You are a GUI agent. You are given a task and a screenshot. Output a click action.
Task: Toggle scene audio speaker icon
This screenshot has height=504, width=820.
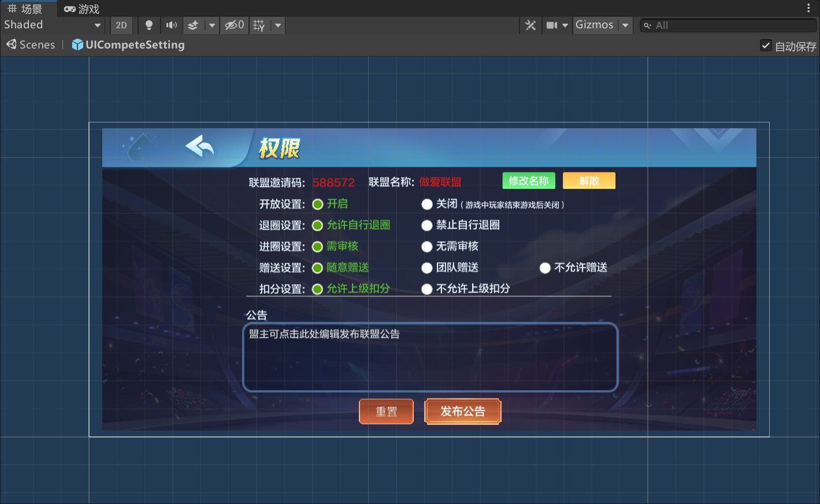172,25
